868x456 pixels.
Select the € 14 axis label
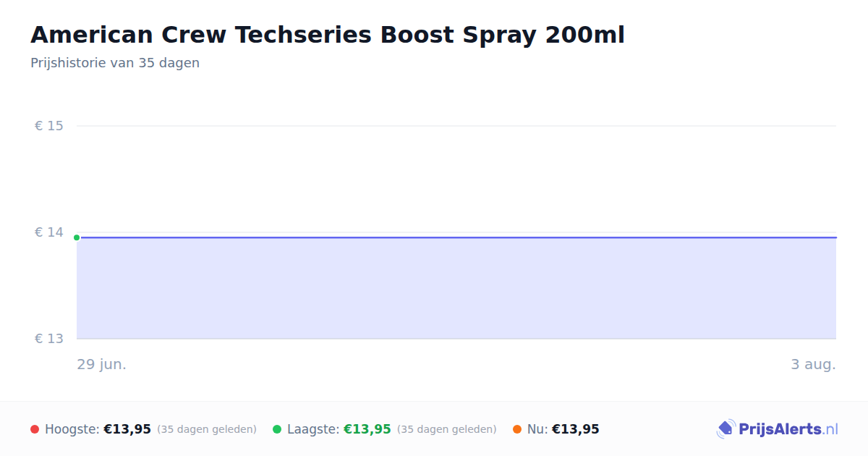[49, 232]
